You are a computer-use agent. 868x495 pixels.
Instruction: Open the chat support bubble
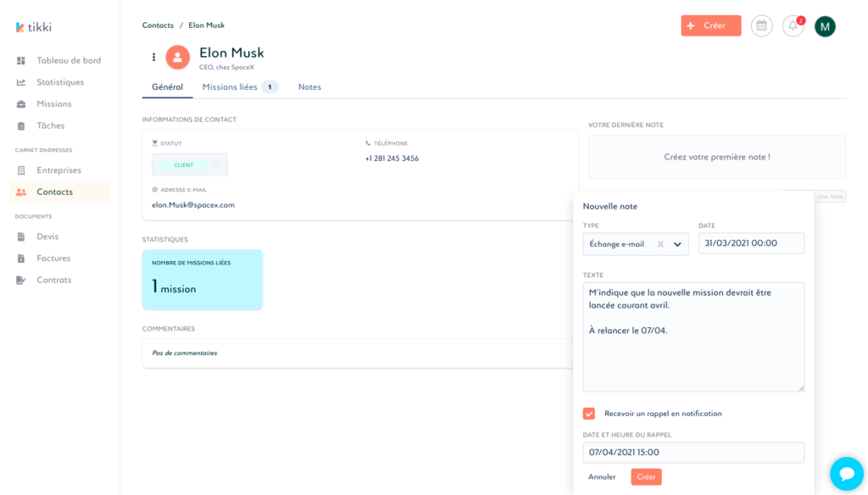[x=847, y=474]
